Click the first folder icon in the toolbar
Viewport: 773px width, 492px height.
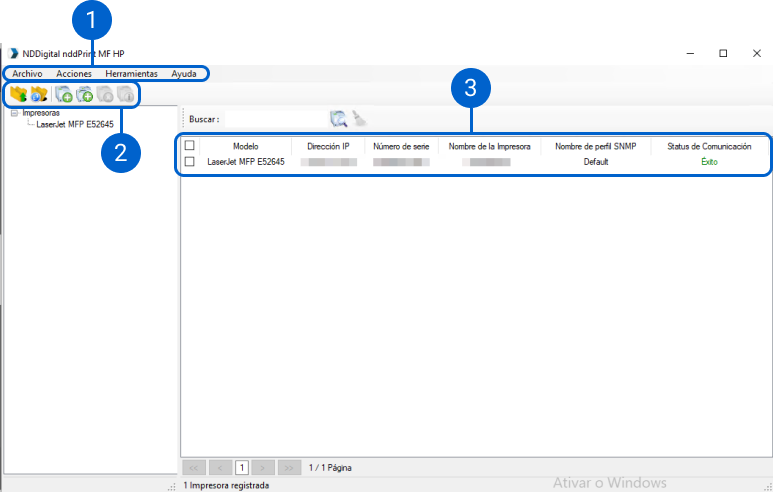[17, 95]
